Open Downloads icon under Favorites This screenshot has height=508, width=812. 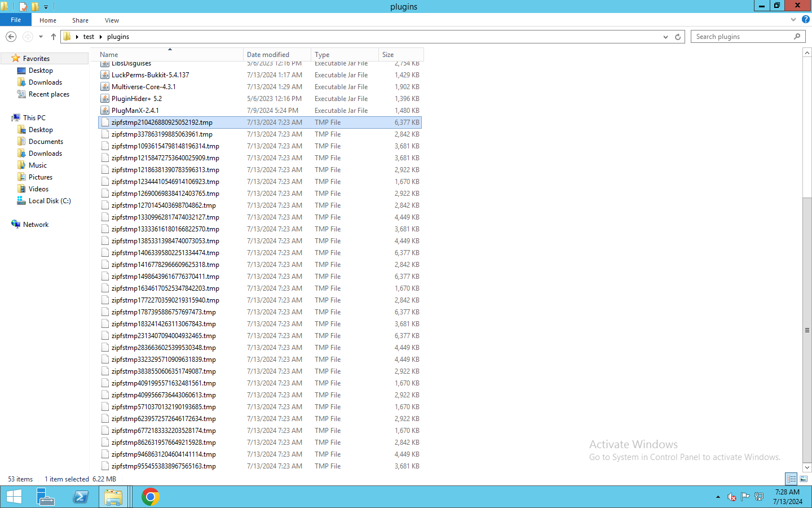point(21,82)
